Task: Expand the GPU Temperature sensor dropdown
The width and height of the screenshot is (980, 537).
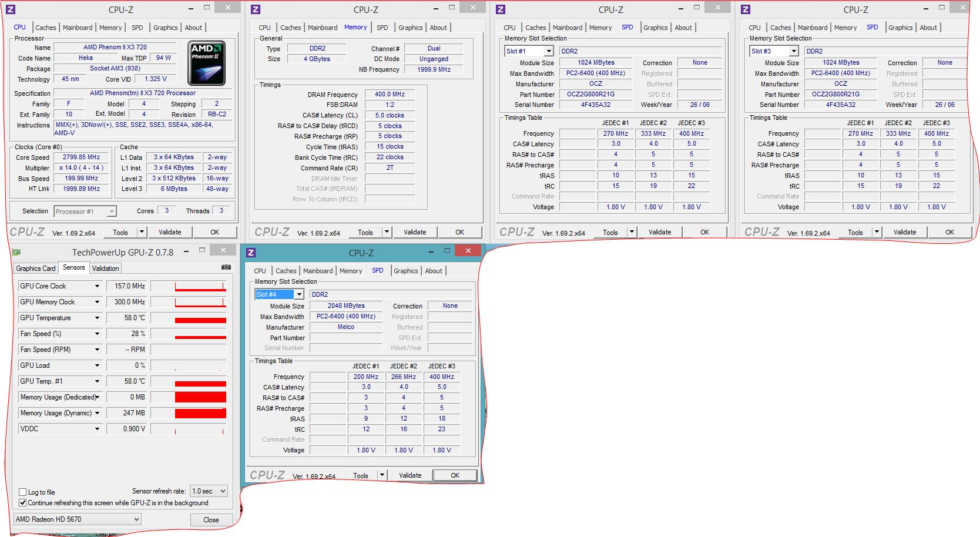Action: (x=97, y=318)
